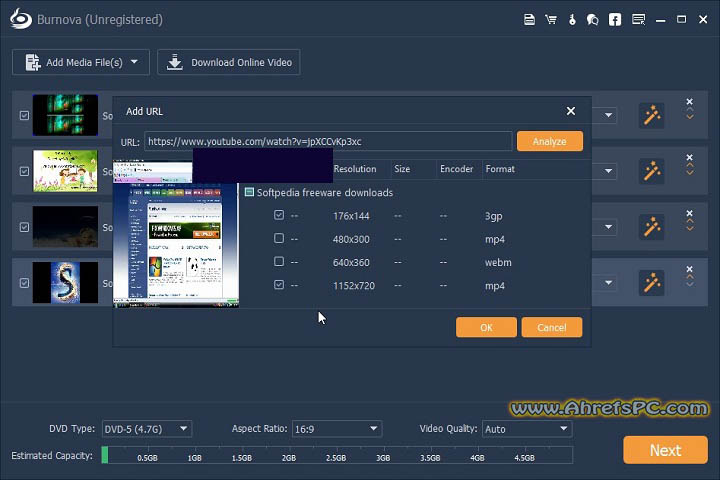The height and width of the screenshot is (480, 720).
Task: Click the magic wand edit icon for second media row
Action: tap(652, 171)
